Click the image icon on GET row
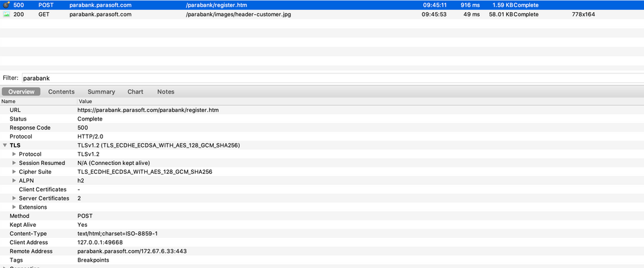This screenshot has height=268, width=644. pyautogui.click(x=6, y=14)
